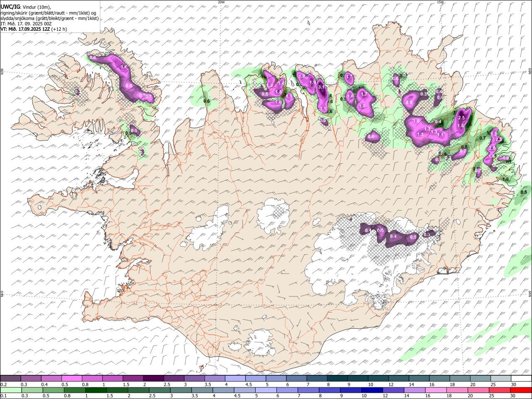Click the UWC/IG Vindur (10m) title text
532x399 pixels.
click(26, 7)
